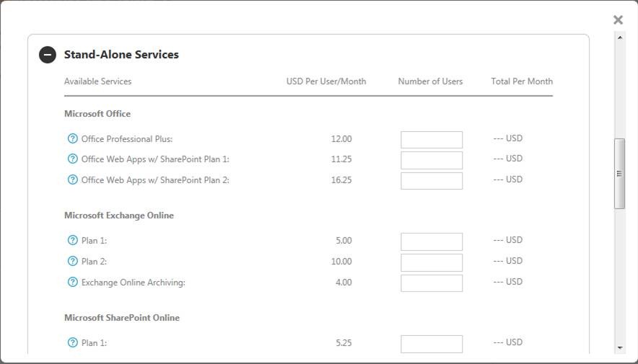Focus users field for Office Web Apps Plan 2
This screenshot has width=638, height=364.
point(432,181)
